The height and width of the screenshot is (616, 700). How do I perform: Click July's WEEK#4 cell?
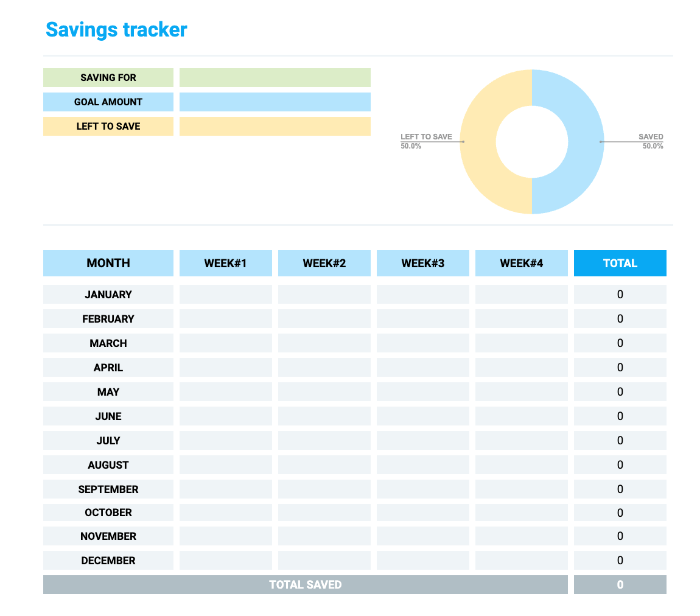pos(522,441)
